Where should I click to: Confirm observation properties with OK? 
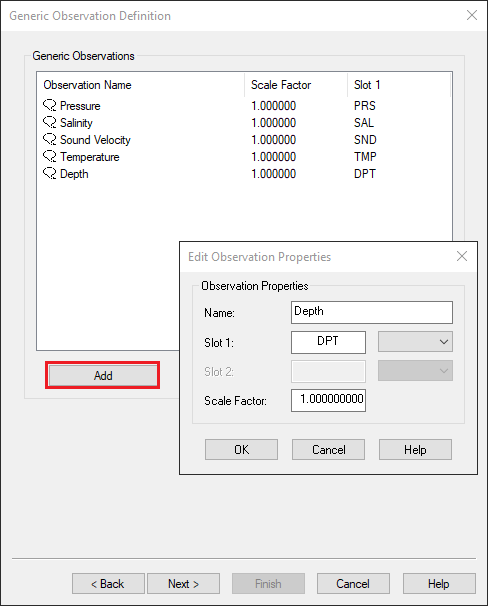pyautogui.click(x=241, y=449)
